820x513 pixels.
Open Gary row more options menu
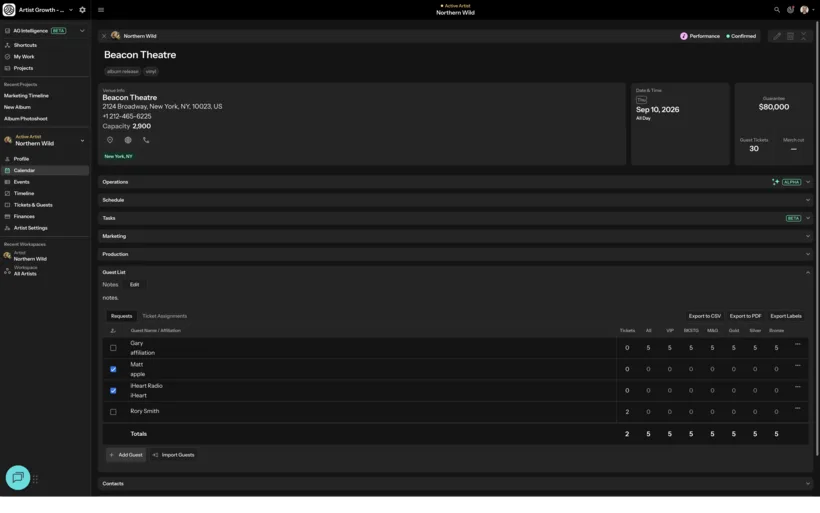pos(798,344)
